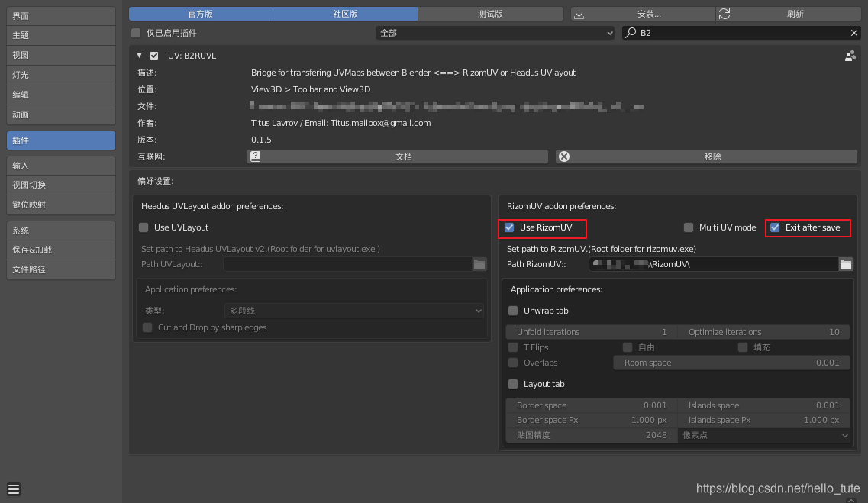Open 插件 preferences section
The width and height of the screenshot is (868, 503).
point(61,140)
